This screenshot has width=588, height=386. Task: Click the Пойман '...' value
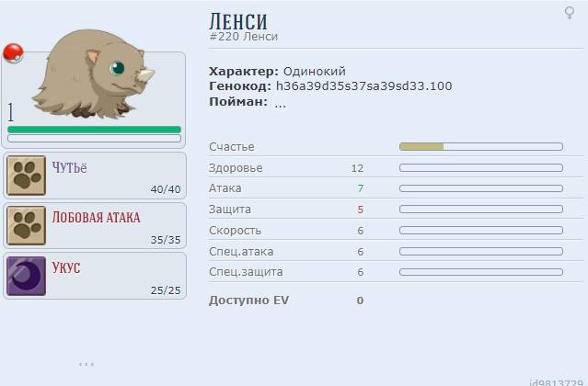coord(280,105)
